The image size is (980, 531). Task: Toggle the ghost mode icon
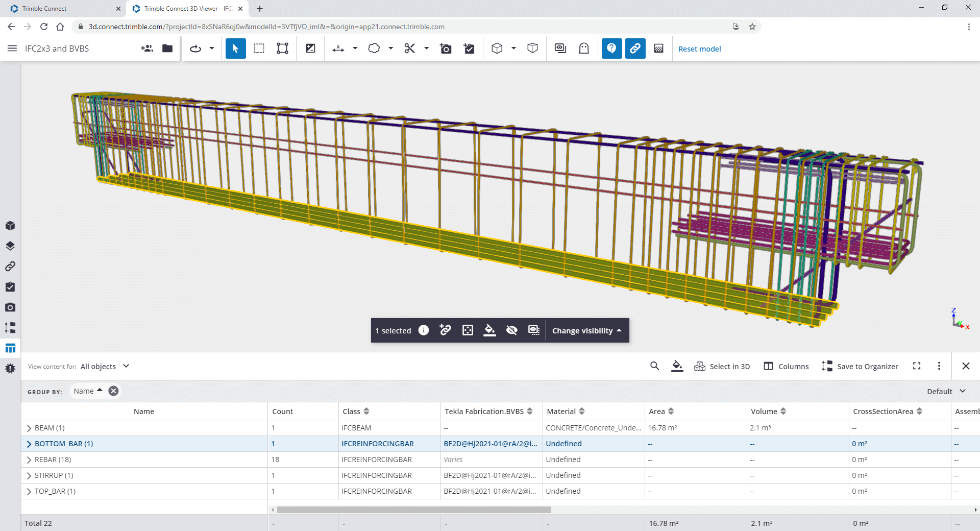[584, 49]
